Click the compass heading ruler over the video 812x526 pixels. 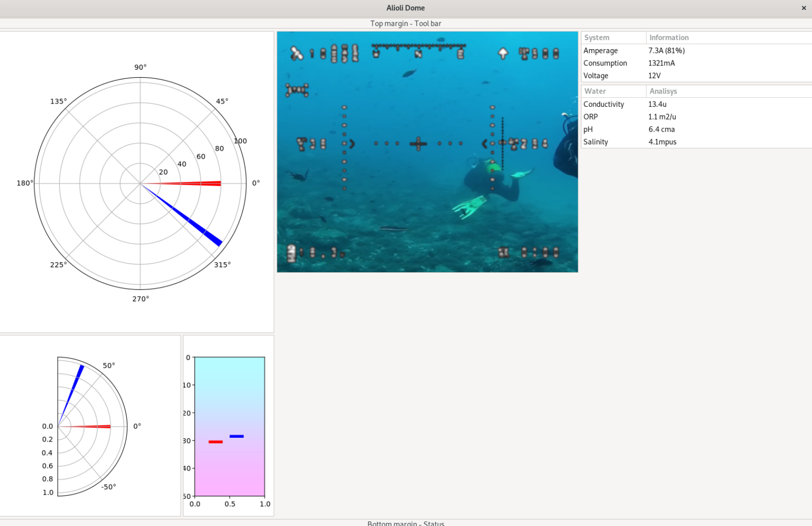click(x=418, y=45)
